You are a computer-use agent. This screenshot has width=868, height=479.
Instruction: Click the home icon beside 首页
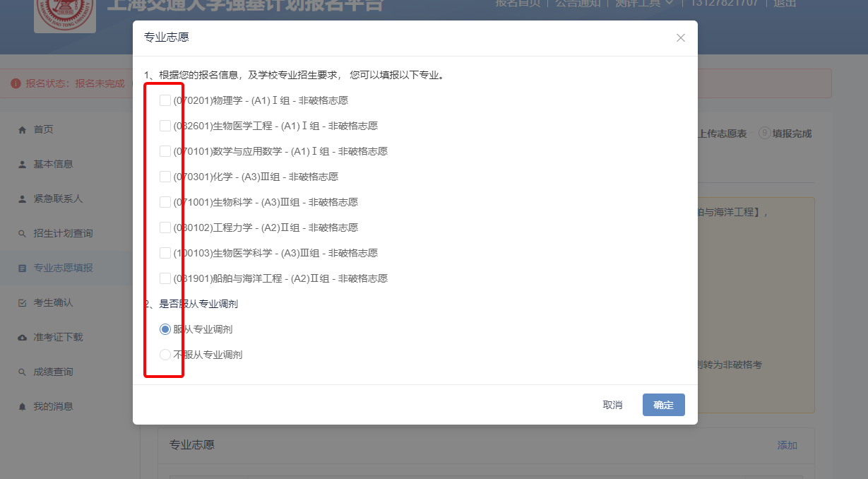[x=22, y=129]
